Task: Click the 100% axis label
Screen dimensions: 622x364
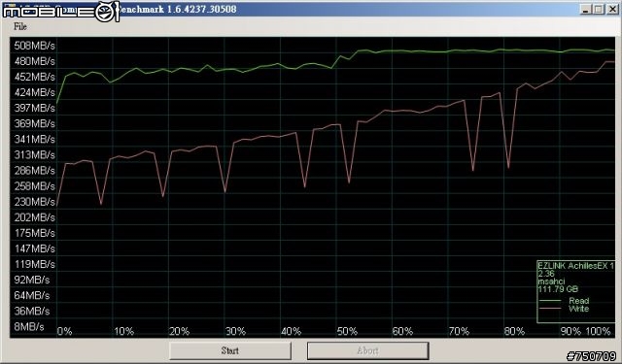Action: (599, 331)
